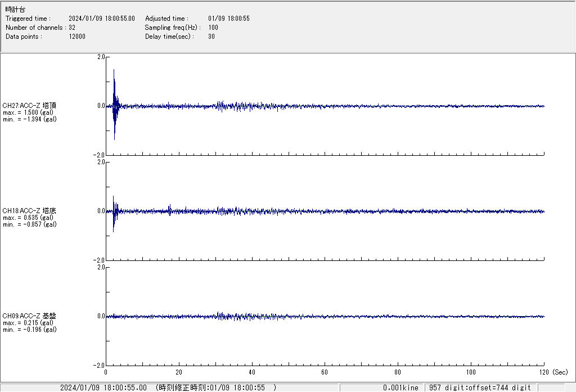Click the Number of channels value 32
The image size is (576, 392).
tap(72, 28)
